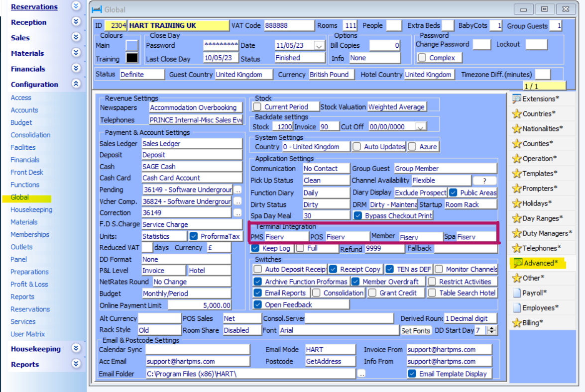
Task: Click the Telephones star icon in the right panel
Action: coord(517,248)
